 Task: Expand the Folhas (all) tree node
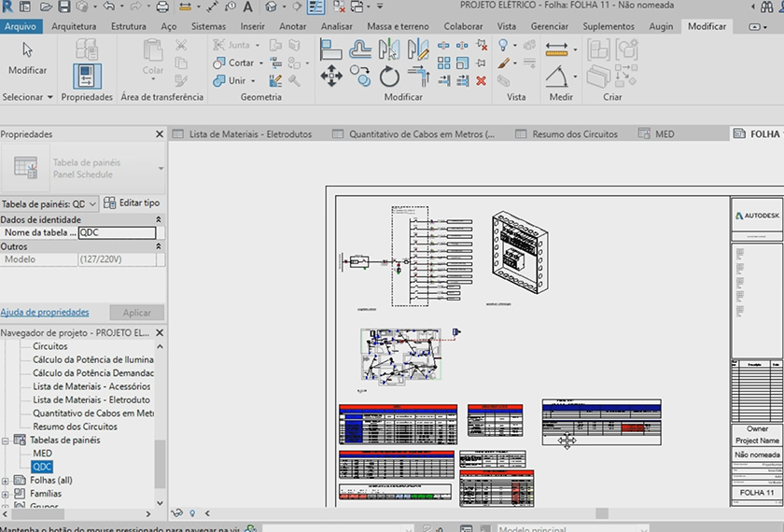pyautogui.click(x=7, y=481)
